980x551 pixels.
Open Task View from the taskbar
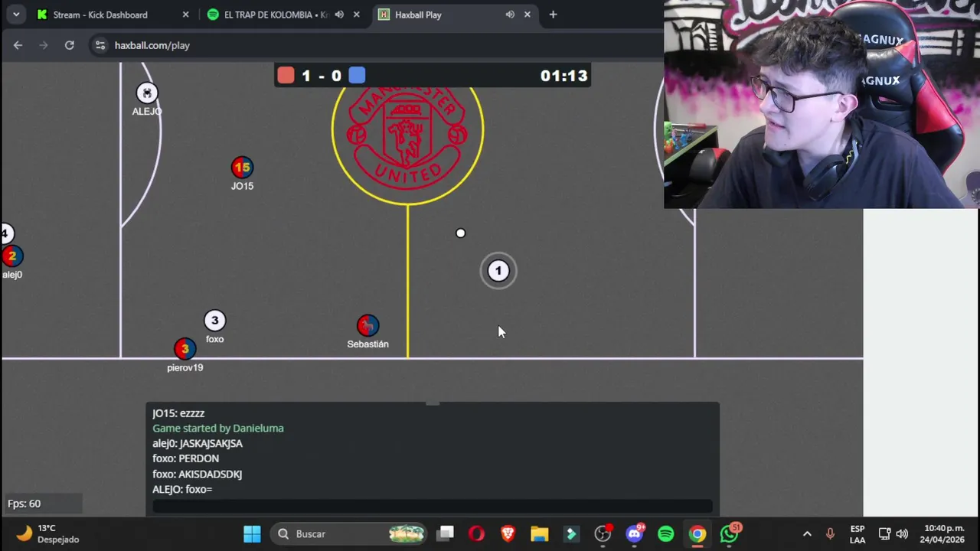click(446, 534)
